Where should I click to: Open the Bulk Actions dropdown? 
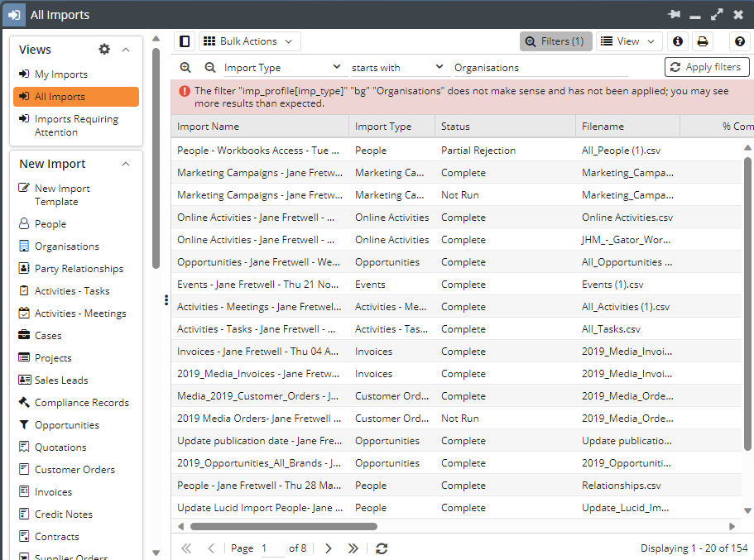[x=250, y=41]
